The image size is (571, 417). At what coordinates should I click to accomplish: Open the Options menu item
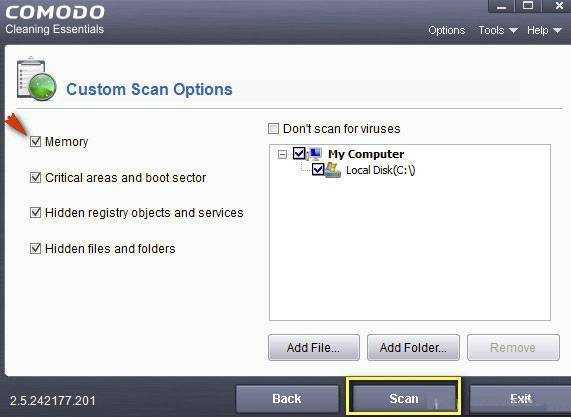[446, 30]
